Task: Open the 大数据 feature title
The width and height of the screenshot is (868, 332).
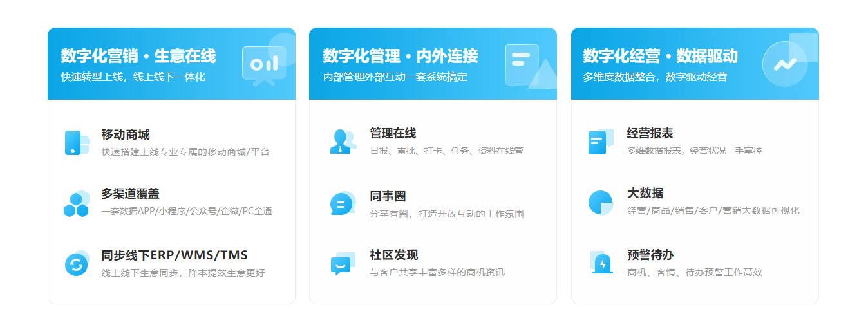Action: [x=645, y=193]
